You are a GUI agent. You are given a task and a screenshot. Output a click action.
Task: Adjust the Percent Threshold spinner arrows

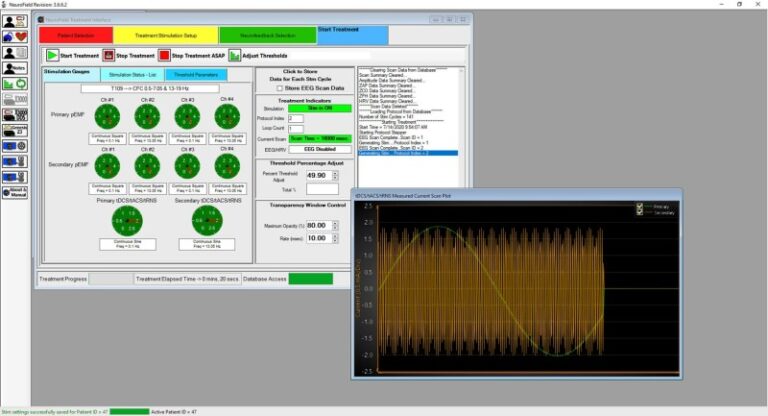coord(337,174)
